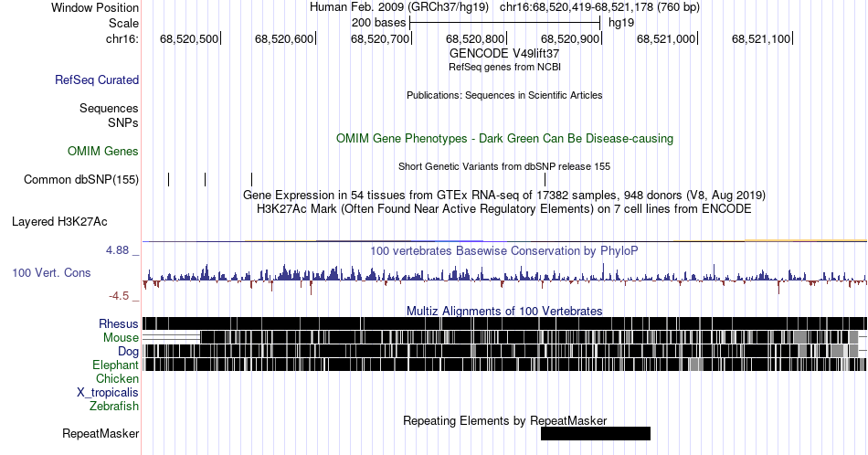Select the Elephant alignment row label
Screen dimensions: 868x455
116,365
